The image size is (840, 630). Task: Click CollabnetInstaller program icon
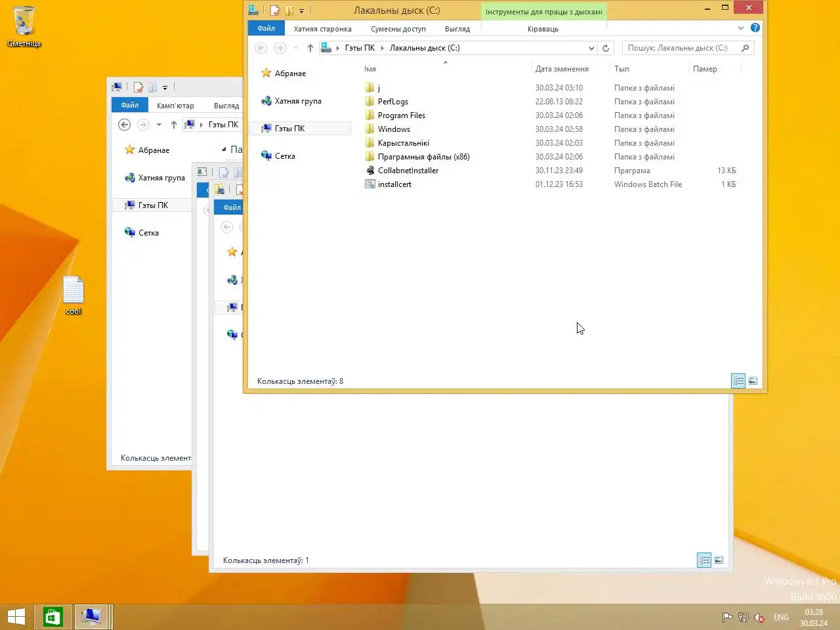click(370, 171)
